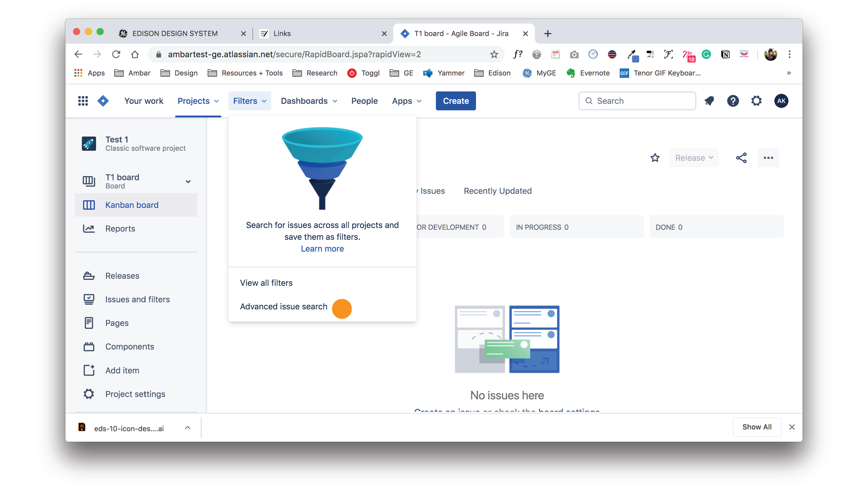Switch to the EDISON DESIGN SYSTEM tab
Screen dimensions: 868x489
[x=183, y=33]
